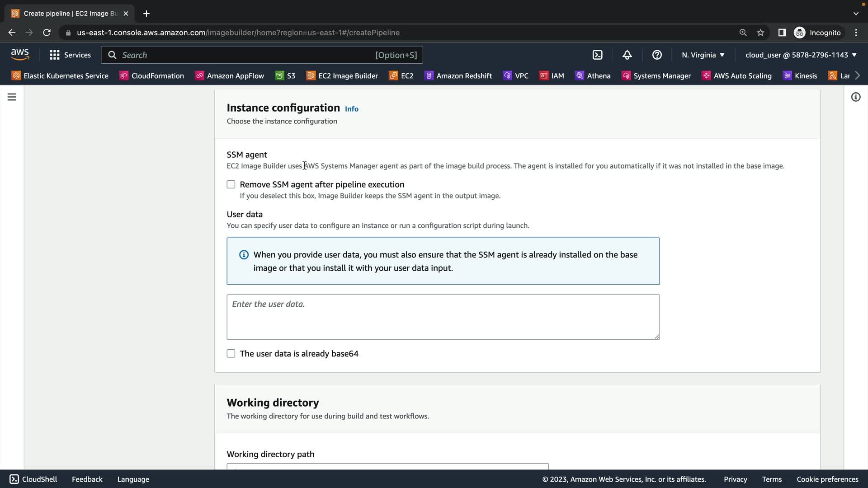Click the Info link beside Instance configuration
Screen dimensions: 868x488
[351, 109]
